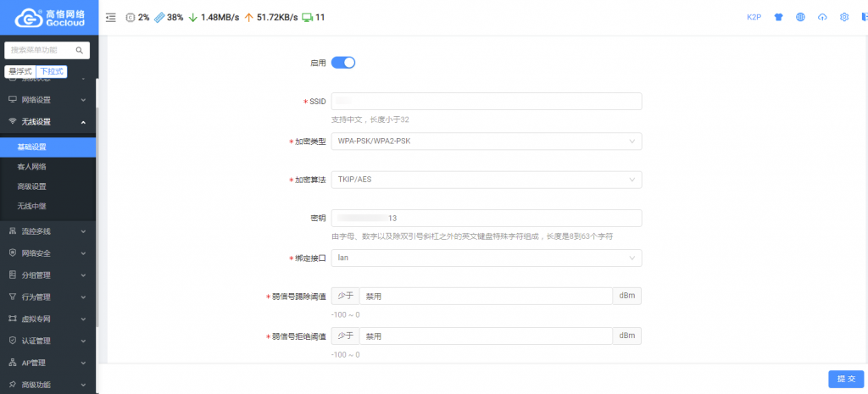Open the 客人网络 submenu item
The height and width of the screenshot is (394, 868).
coord(48,167)
